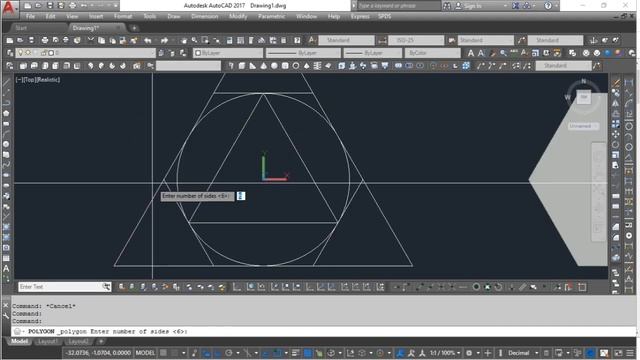This screenshot has height=360, width=640.
Task: Click the Plot printer icon in quick access toolbar
Action: coord(73,6)
